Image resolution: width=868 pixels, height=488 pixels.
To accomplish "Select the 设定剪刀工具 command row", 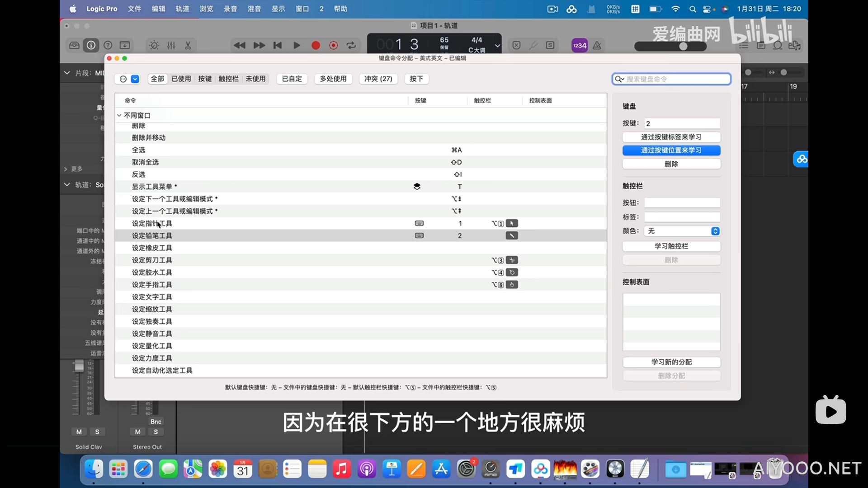I will [361, 260].
